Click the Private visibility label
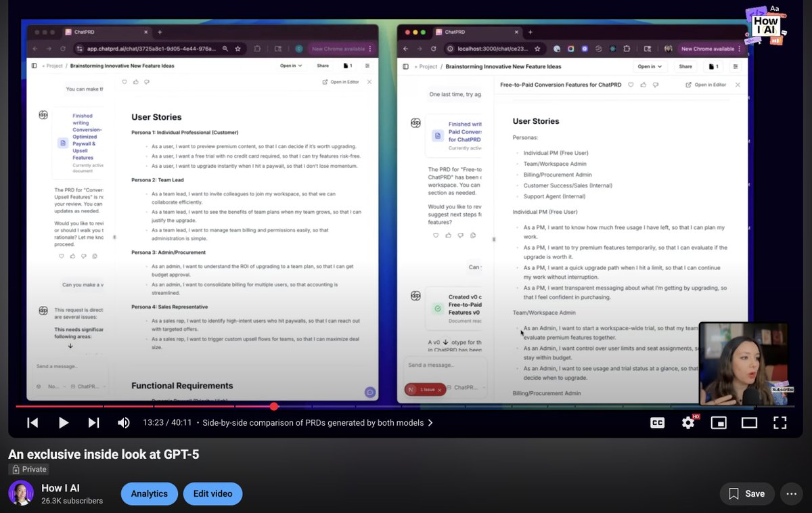 coord(28,469)
